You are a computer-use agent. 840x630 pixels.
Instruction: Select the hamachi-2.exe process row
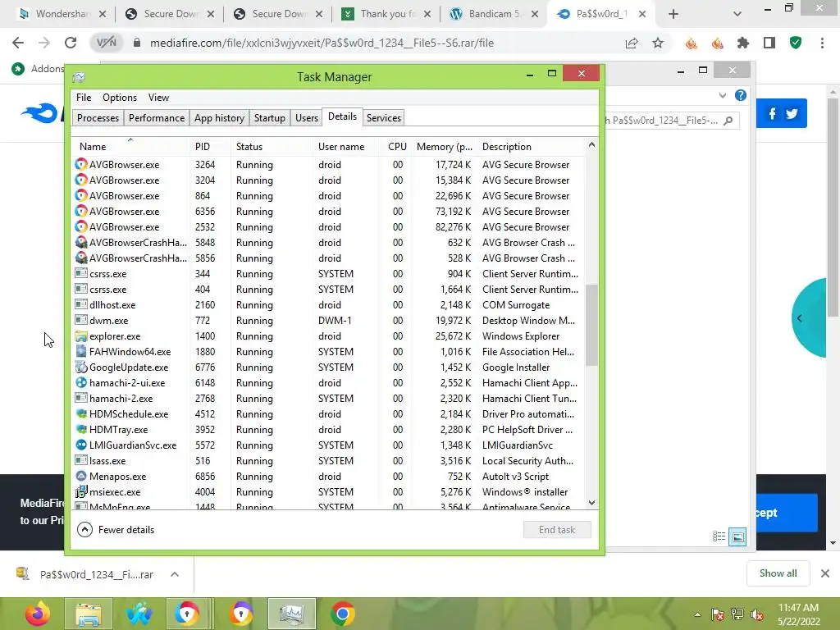(329, 399)
